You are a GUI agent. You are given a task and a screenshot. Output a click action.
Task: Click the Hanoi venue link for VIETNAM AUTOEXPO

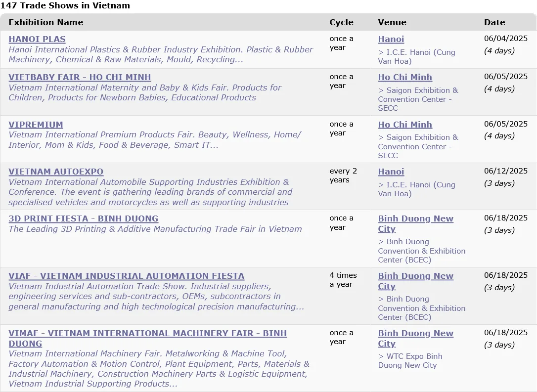pyautogui.click(x=391, y=172)
